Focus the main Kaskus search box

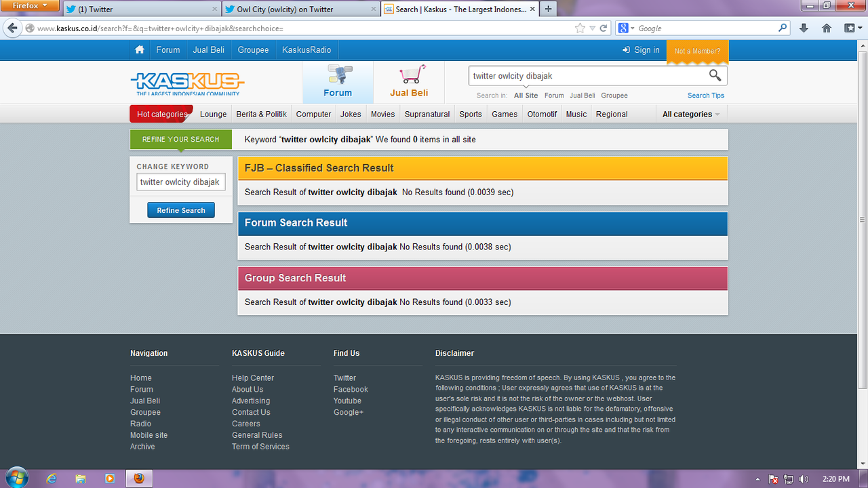tap(588, 76)
